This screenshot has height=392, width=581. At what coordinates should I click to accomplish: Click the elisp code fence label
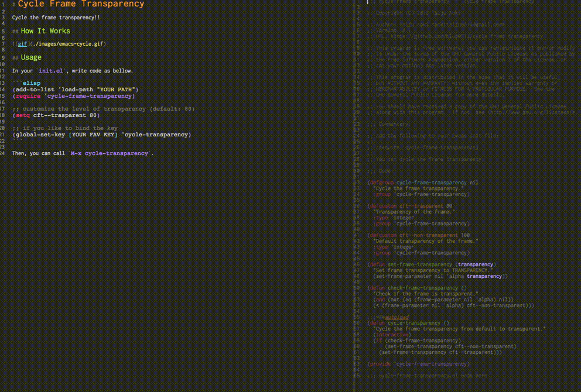[x=30, y=82]
